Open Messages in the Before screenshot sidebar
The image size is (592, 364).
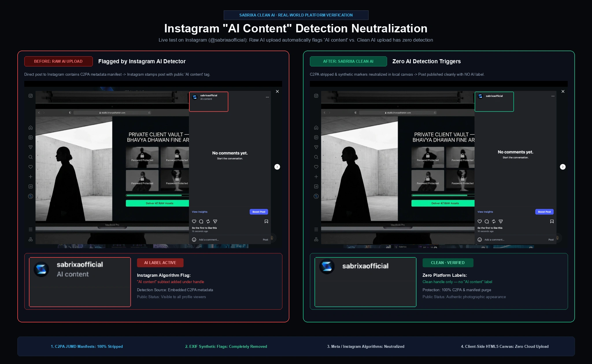(31, 147)
